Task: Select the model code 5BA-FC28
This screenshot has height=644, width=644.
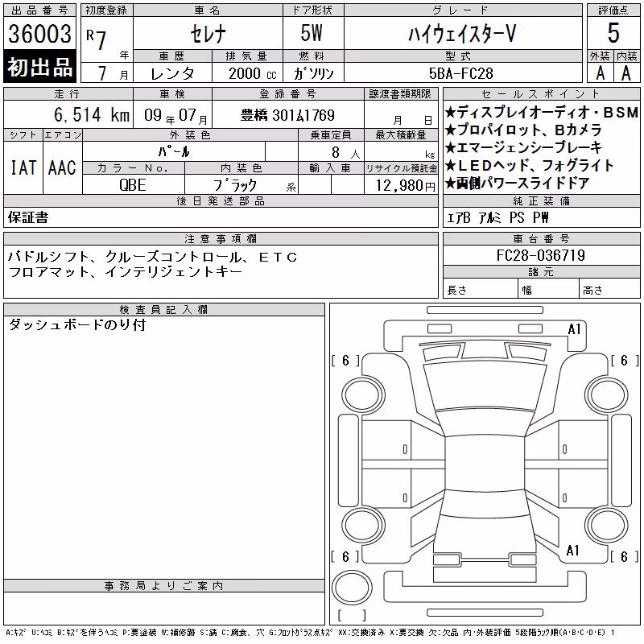Action: (x=460, y=73)
